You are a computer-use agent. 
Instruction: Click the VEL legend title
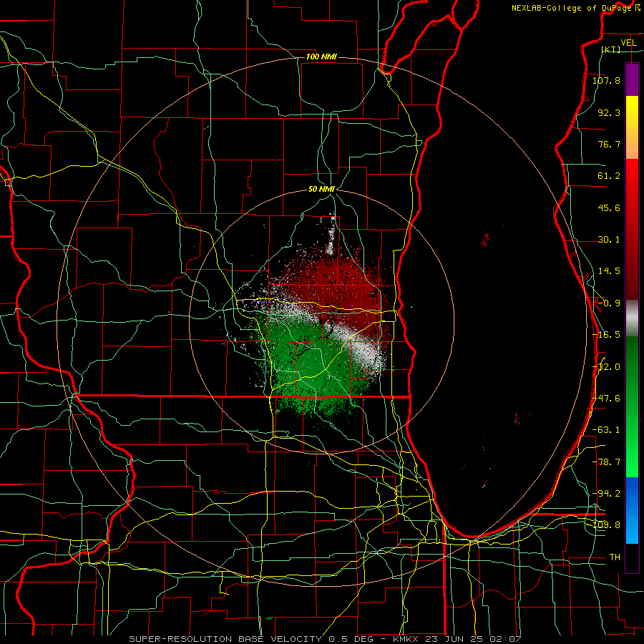point(628,43)
